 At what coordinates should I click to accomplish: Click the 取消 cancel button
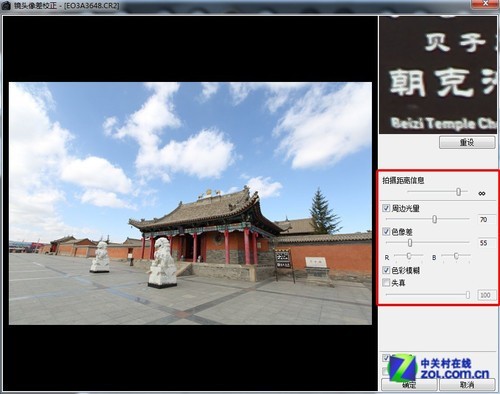coord(467,385)
